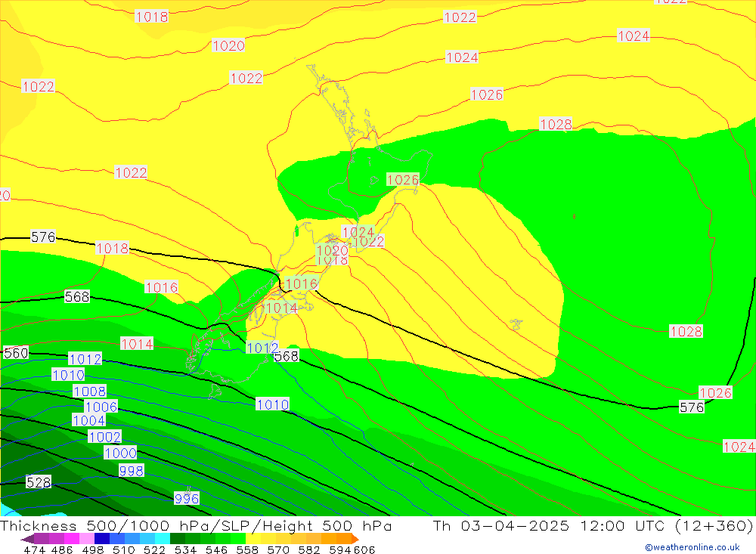Click the blue 996 isobar label
756x554 pixels.
pyautogui.click(x=187, y=498)
